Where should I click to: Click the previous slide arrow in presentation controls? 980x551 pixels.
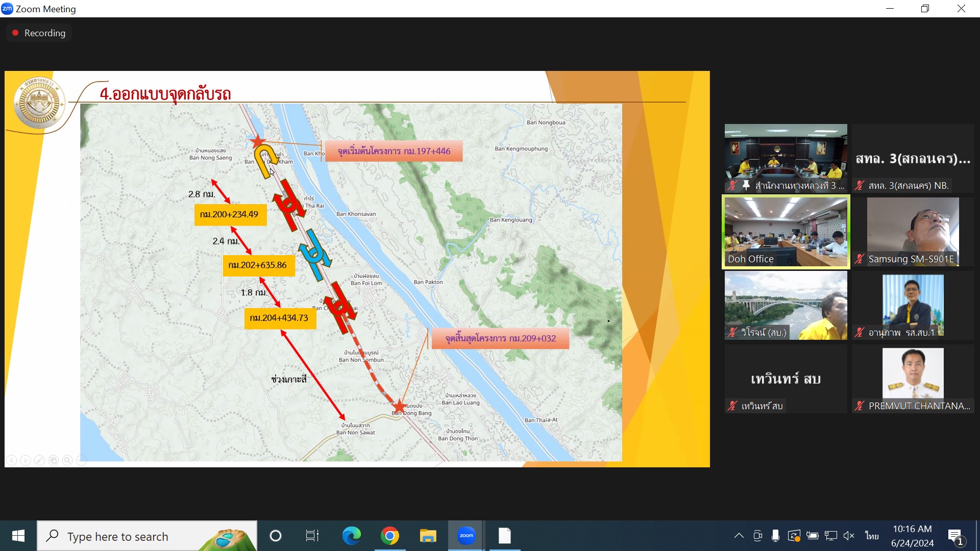coord(11,460)
